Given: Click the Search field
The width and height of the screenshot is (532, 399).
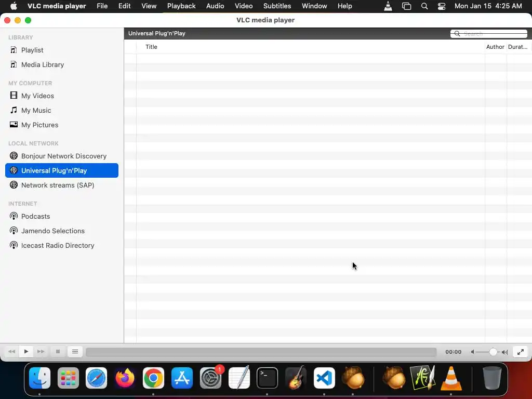Looking at the screenshot, I should tap(489, 34).
